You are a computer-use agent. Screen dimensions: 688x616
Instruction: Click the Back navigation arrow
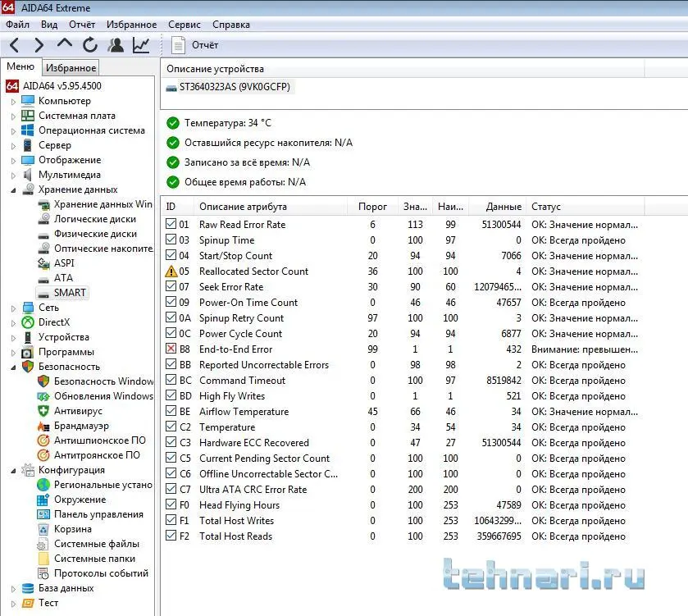pos(15,45)
